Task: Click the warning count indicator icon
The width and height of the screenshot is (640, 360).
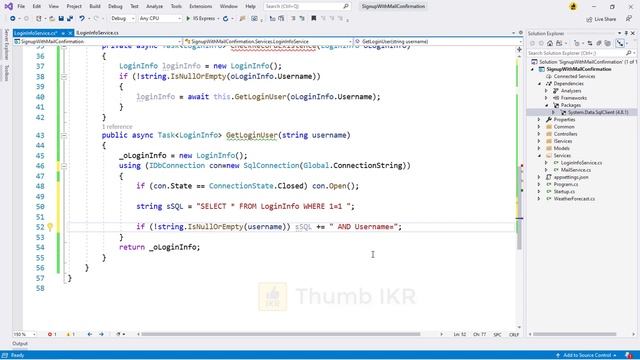Action: 70,334
